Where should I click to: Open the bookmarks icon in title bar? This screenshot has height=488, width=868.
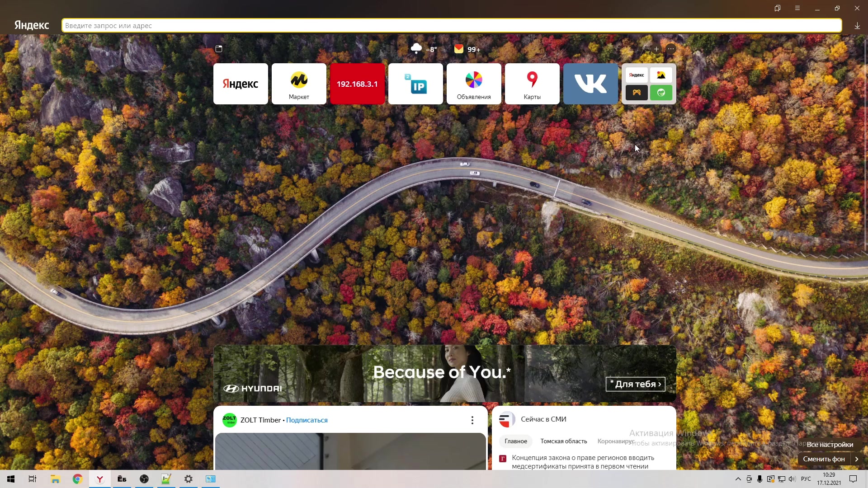click(x=778, y=8)
